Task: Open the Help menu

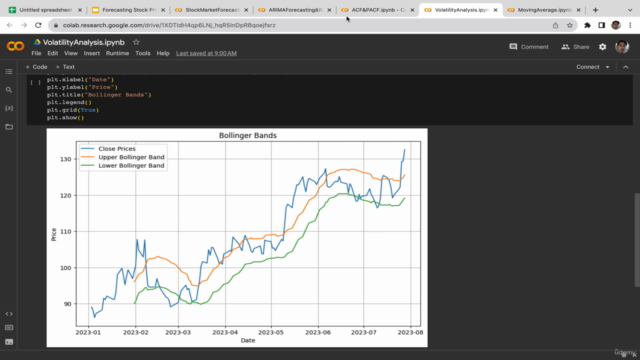Action: point(163,53)
